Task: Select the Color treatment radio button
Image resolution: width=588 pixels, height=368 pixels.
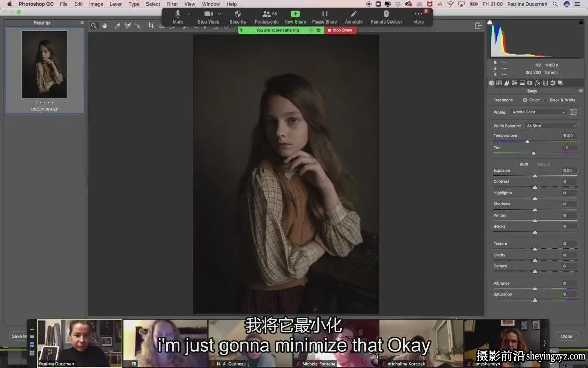Action: click(525, 100)
